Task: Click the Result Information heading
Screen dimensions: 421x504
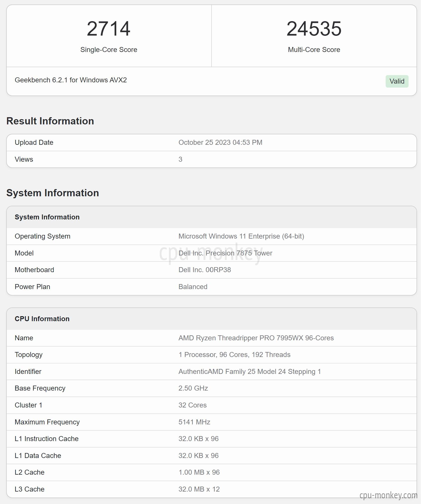Action: coord(50,121)
